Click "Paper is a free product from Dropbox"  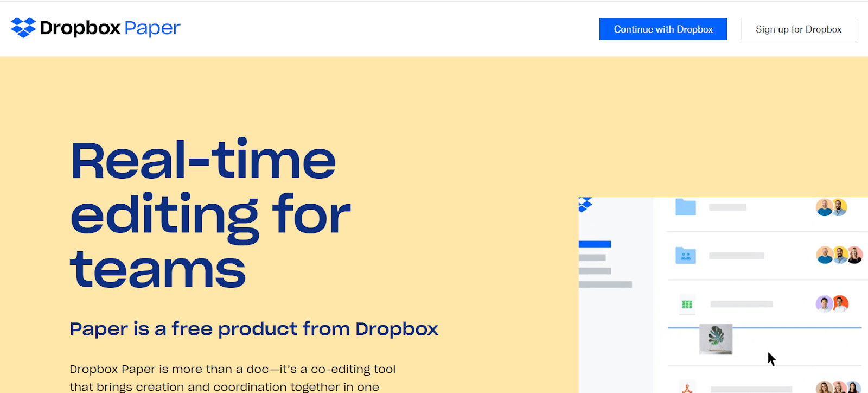(x=254, y=329)
